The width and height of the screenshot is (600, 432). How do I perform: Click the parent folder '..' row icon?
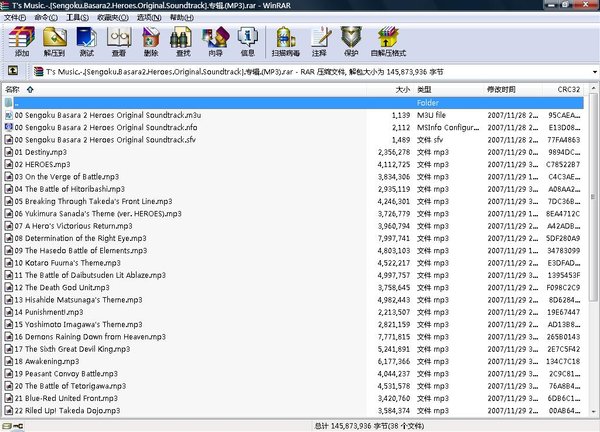(8, 103)
